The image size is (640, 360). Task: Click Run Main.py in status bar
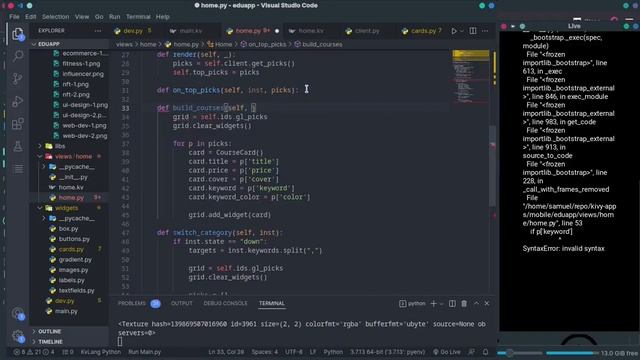point(144,352)
